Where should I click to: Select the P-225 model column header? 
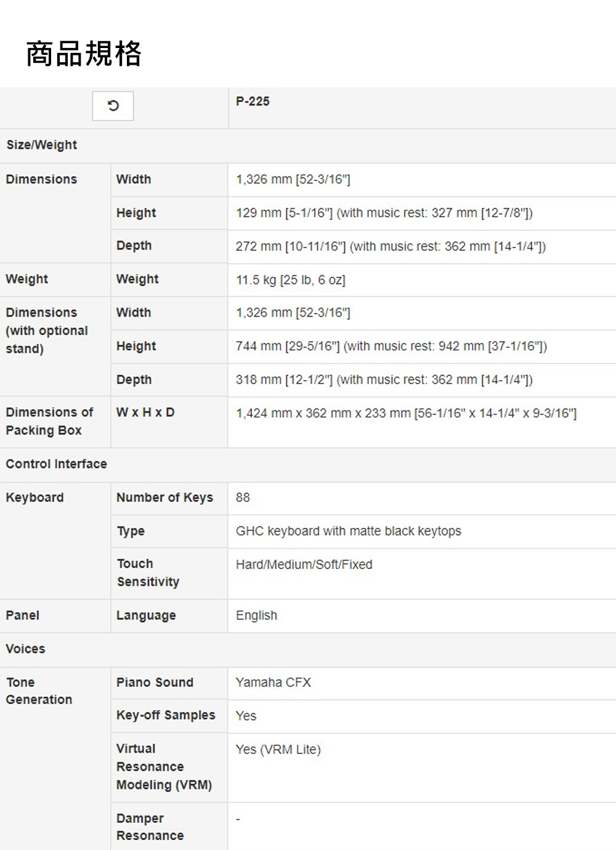pyautogui.click(x=253, y=102)
